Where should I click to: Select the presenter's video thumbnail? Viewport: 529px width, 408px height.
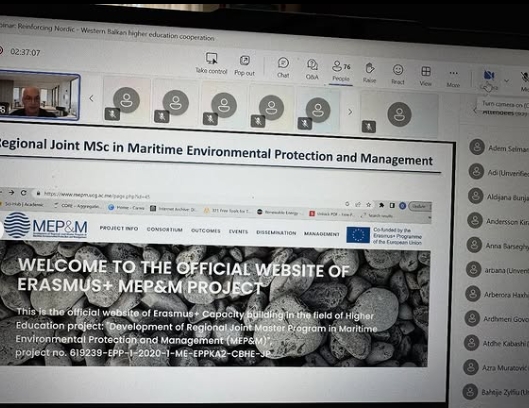pyautogui.click(x=39, y=96)
